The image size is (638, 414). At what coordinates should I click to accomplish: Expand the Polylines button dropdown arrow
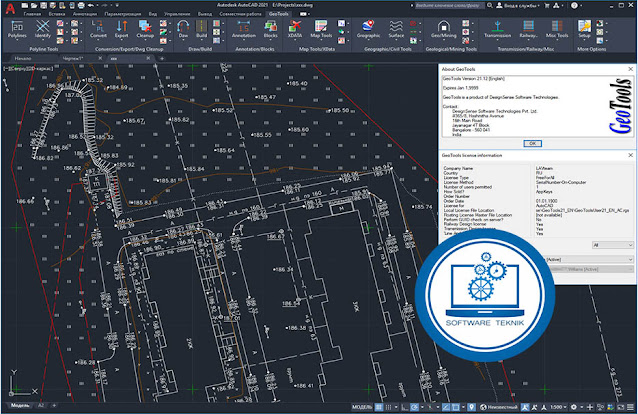[17, 41]
